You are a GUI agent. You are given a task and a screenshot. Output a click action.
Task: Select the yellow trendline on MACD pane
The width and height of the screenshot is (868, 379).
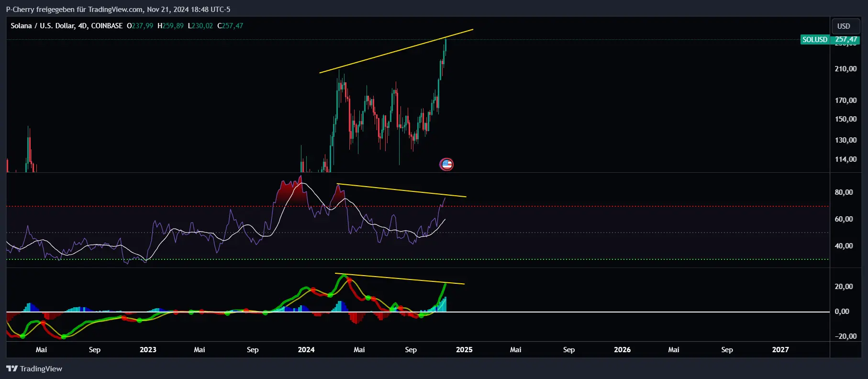pos(400,279)
